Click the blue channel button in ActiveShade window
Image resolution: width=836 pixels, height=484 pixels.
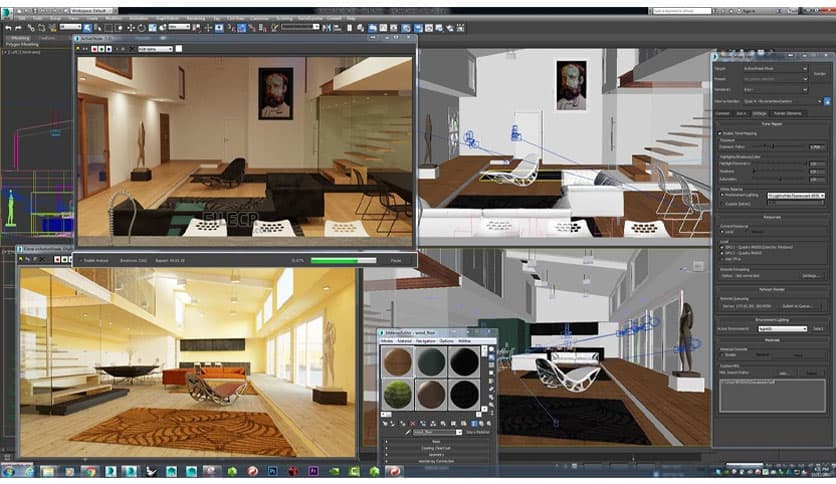(x=108, y=49)
